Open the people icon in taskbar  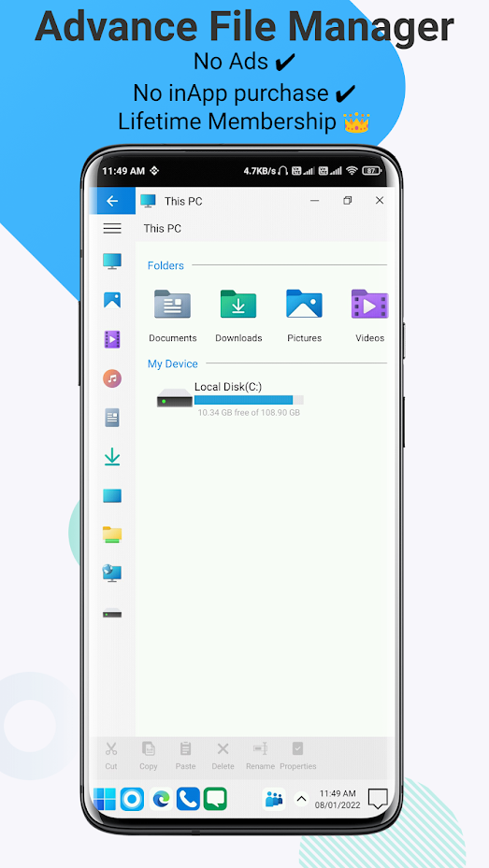tap(274, 799)
